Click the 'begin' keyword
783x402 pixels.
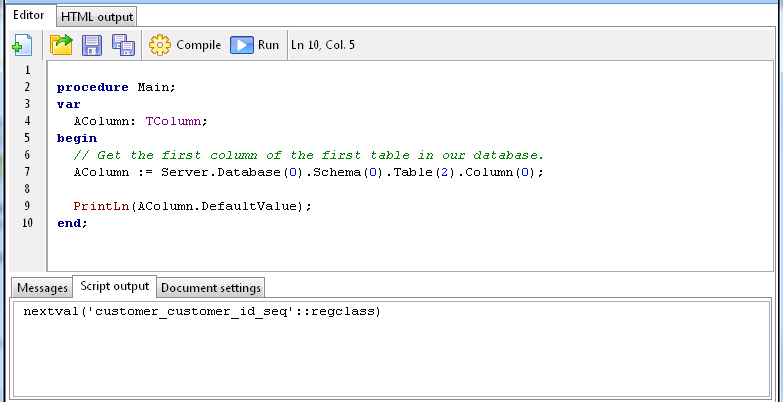(77, 138)
